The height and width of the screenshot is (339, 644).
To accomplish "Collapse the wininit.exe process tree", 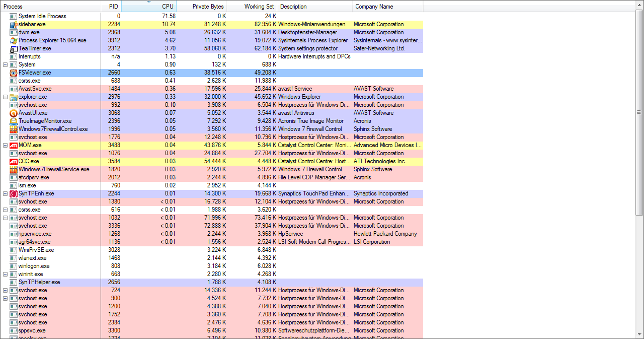I will pyautogui.click(x=5, y=274).
